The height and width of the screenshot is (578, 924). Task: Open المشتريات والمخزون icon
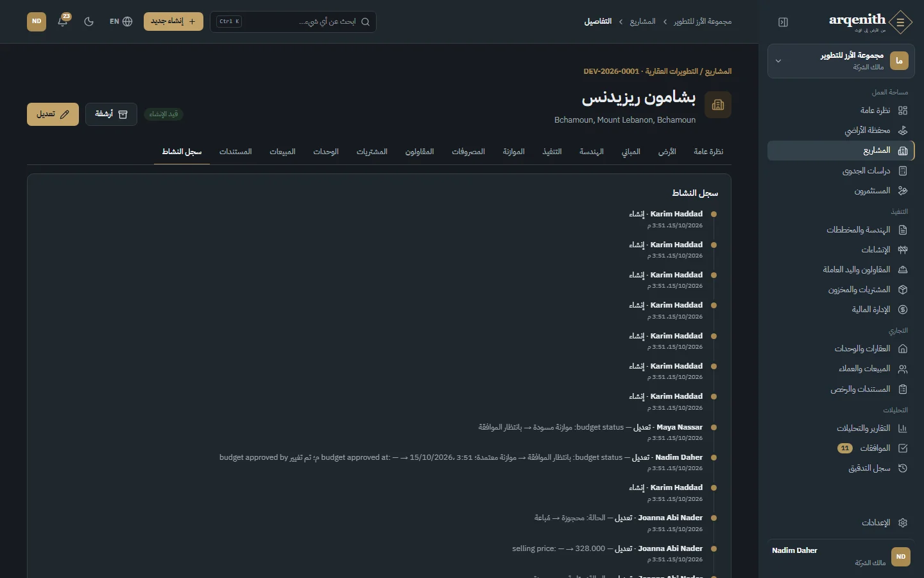click(903, 290)
